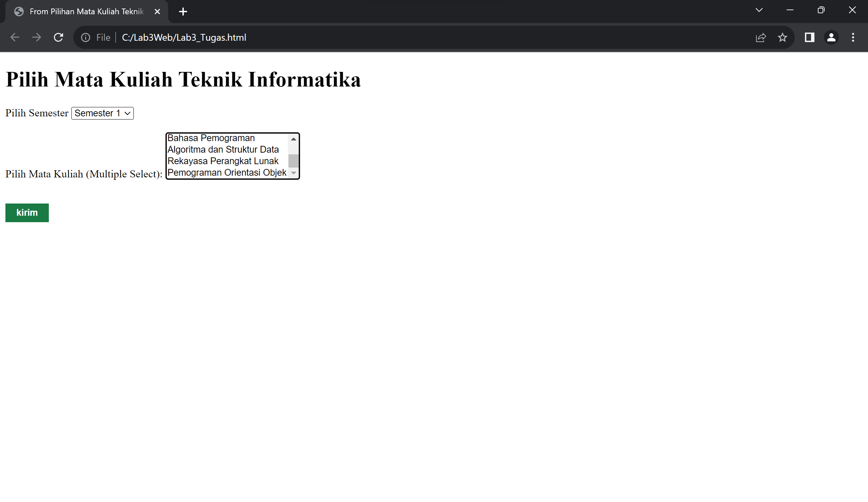Reload the page with the refresh icon
Viewport: 868px width, 502px height.
click(x=58, y=37)
